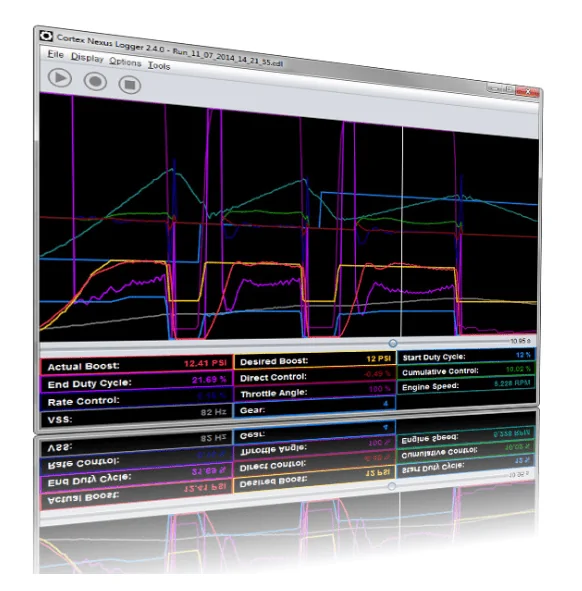Click the window title bar text
The height and width of the screenshot is (591, 582).
pos(170,51)
